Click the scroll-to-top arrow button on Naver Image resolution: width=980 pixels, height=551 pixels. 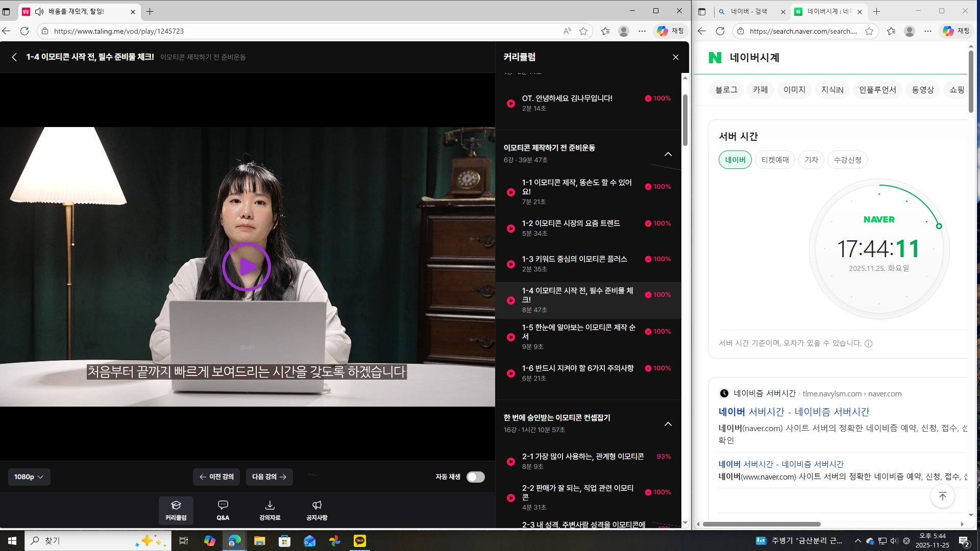coord(942,496)
